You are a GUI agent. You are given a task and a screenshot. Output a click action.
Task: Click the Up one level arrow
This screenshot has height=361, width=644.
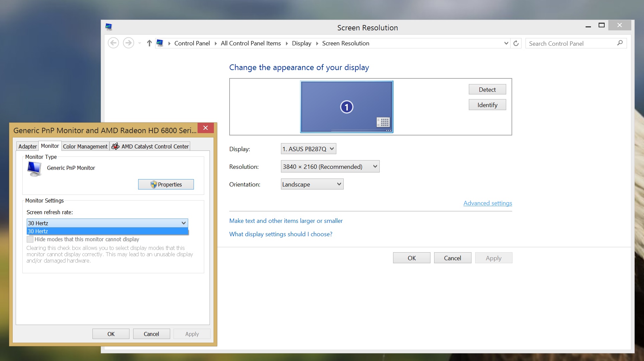tap(149, 43)
